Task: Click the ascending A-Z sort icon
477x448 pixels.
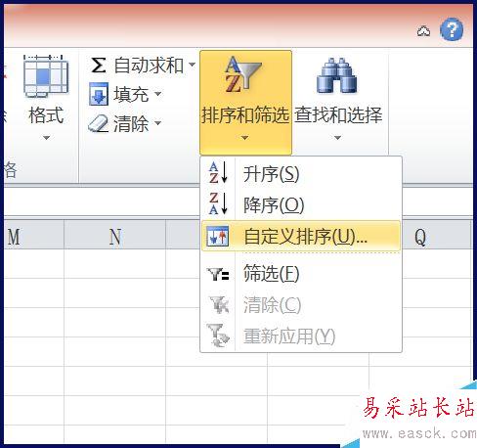Action: click(x=218, y=173)
